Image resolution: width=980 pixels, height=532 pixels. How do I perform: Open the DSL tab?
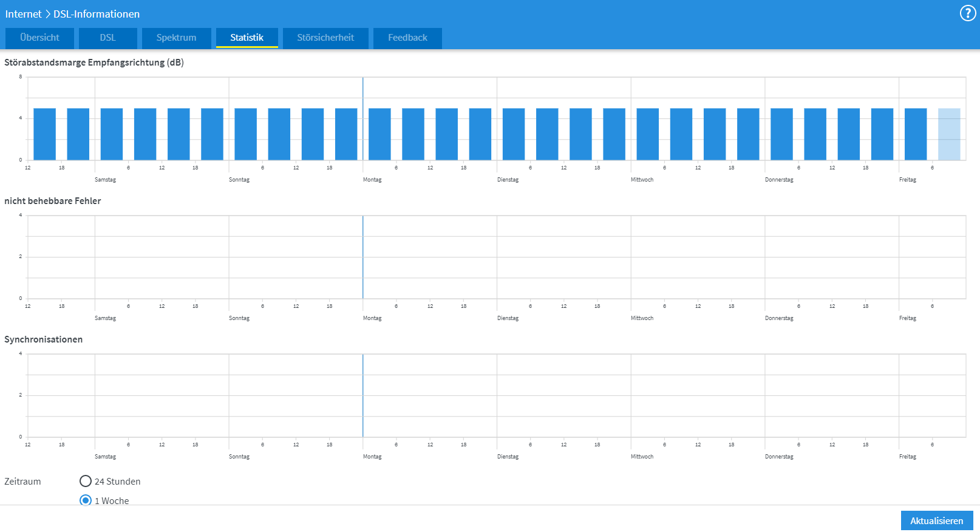coord(107,38)
